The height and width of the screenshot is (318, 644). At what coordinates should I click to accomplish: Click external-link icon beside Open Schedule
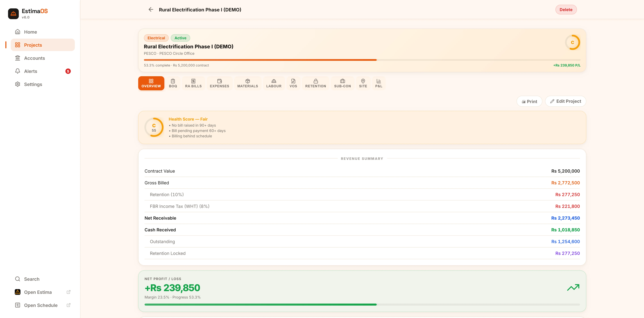(69, 305)
